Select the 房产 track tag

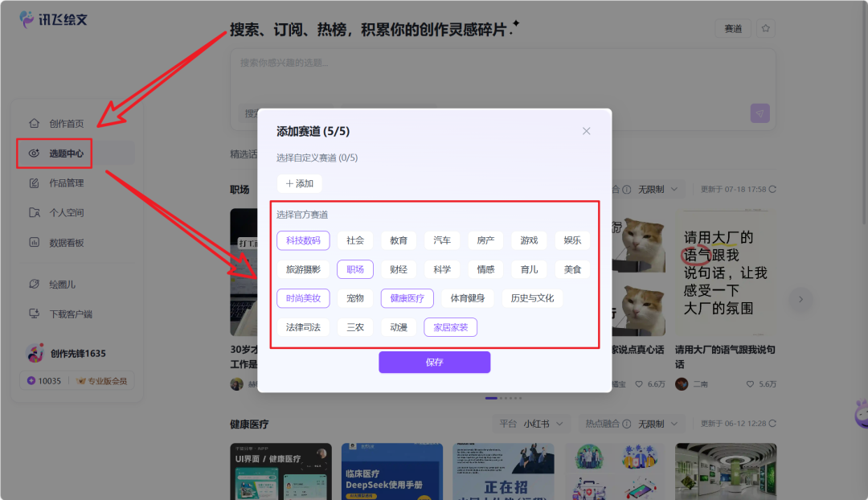pyautogui.click(x=485, y=240)
